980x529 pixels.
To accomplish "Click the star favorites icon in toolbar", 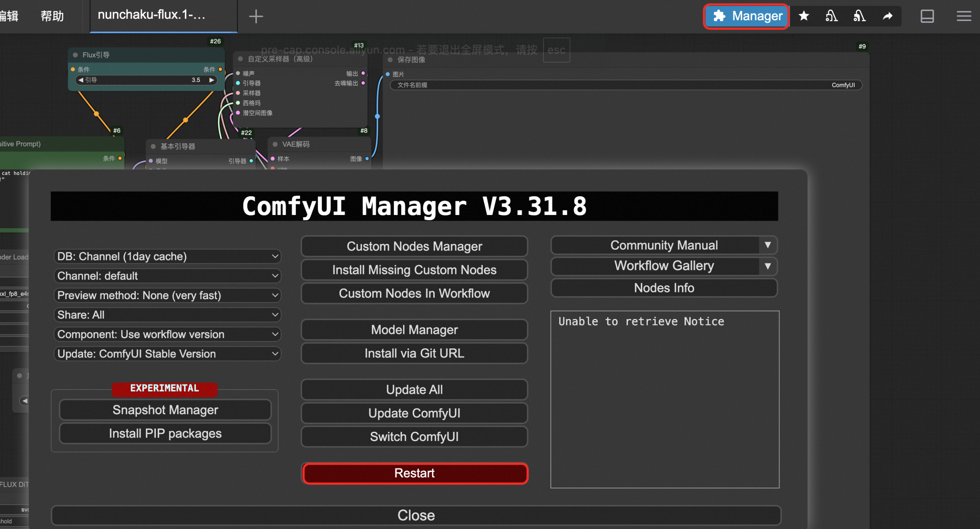I will (x=804, y=16).
